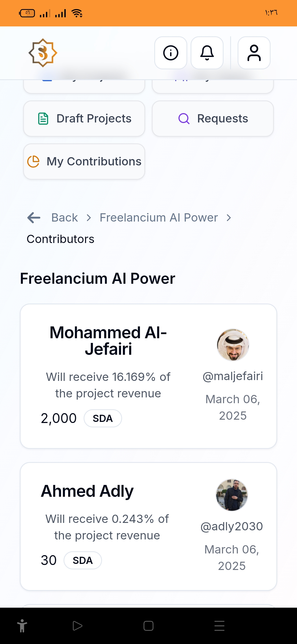The width and height of the screenshot is (297, 644).
Task: Tap the Android back triangle button
Action: (77, 626)
